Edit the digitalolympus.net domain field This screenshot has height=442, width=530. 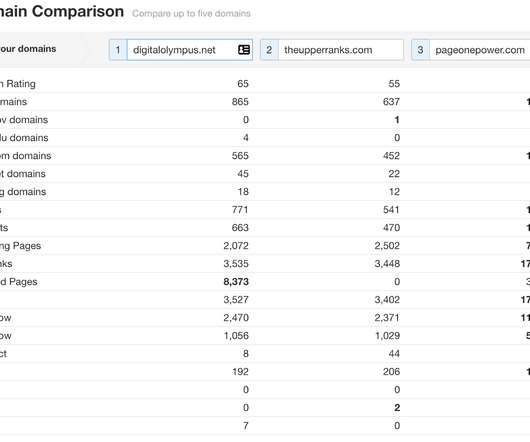pyautogui.click(x=190, y=50)
